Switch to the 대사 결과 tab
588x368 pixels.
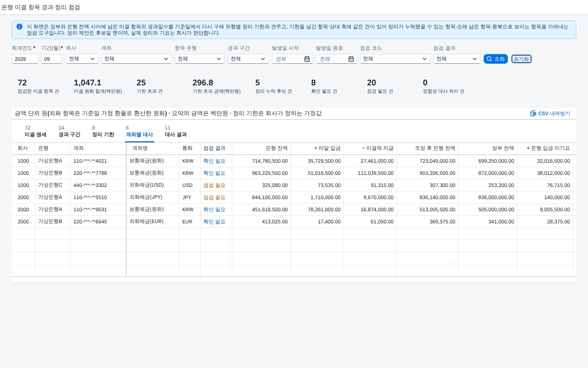coord(176,132)
